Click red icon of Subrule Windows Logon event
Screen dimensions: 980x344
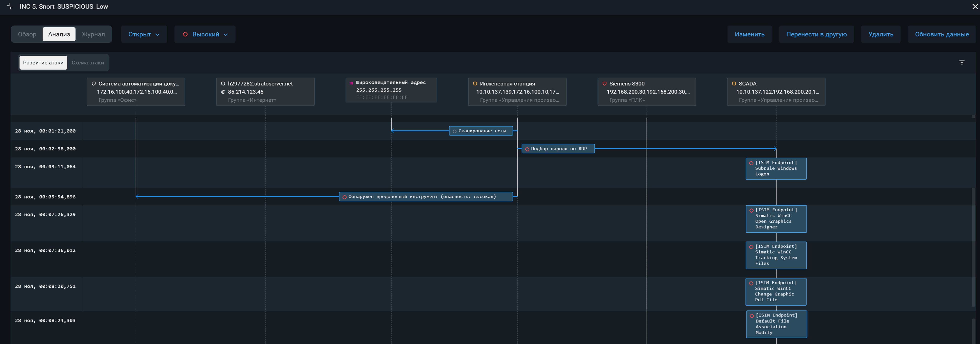tap(751, 163)
